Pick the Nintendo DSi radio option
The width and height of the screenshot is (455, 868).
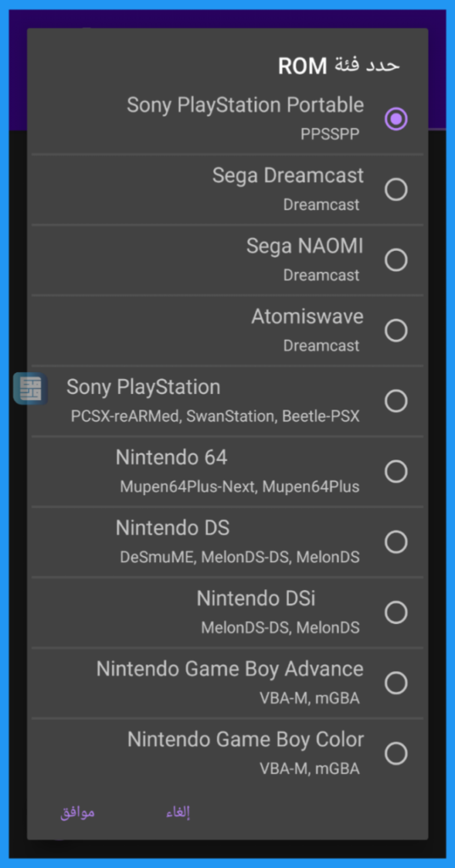[396, 612]
